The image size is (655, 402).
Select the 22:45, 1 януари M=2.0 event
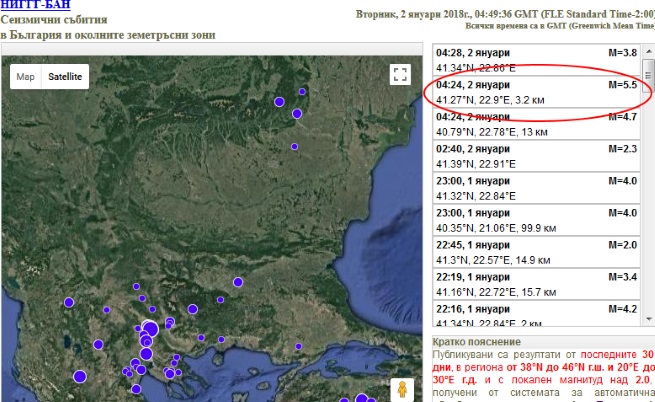[536, 252]
